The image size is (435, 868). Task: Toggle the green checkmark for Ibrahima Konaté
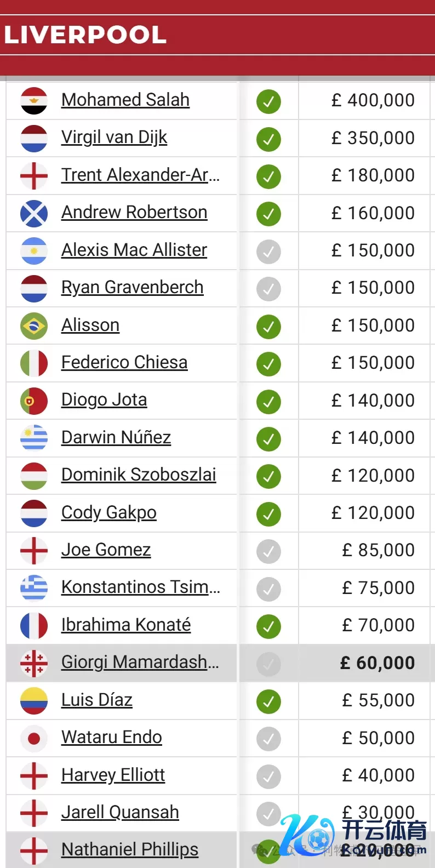268,626
